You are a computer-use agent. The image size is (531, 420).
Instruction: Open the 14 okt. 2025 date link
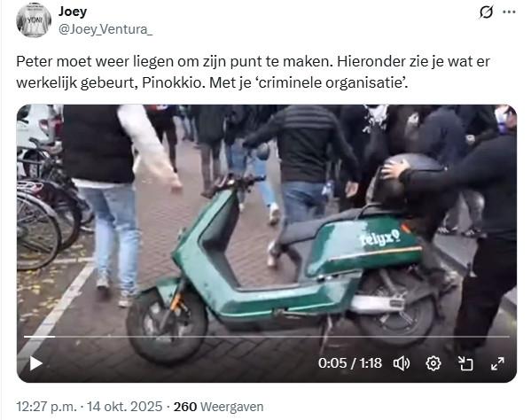(125, 407)
